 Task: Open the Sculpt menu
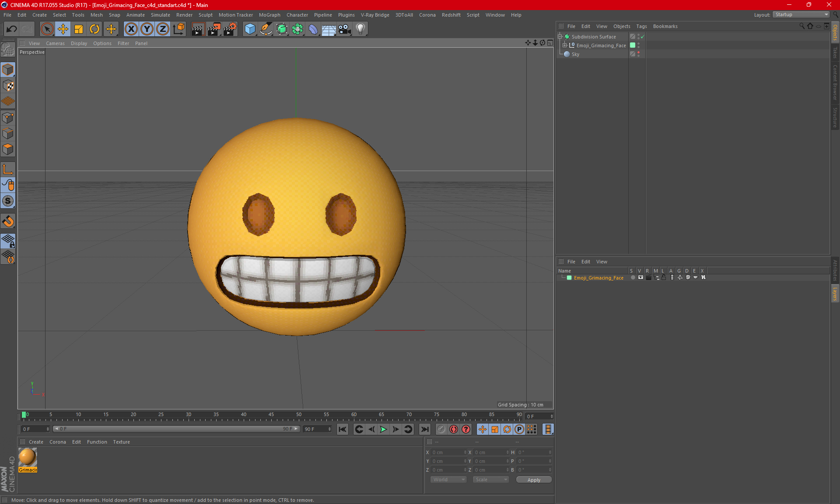pyautogui.click(x=205, y=15)
